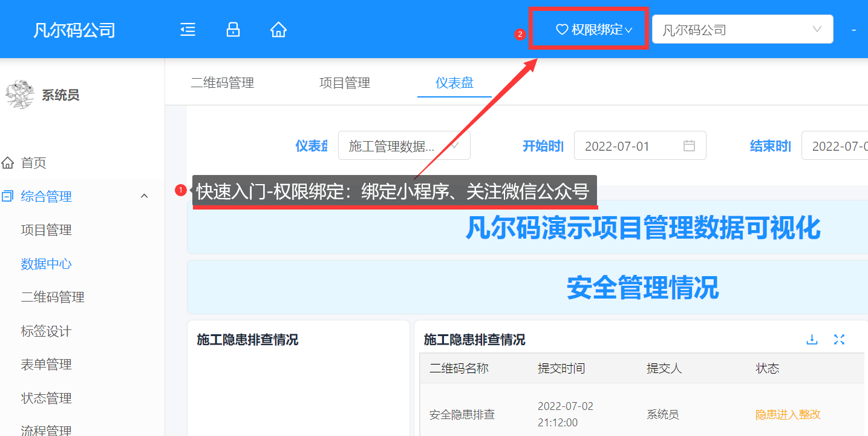Click the fullscreen expand icon in panel
This screenshot has width=868, height=436.
point(839,340)
